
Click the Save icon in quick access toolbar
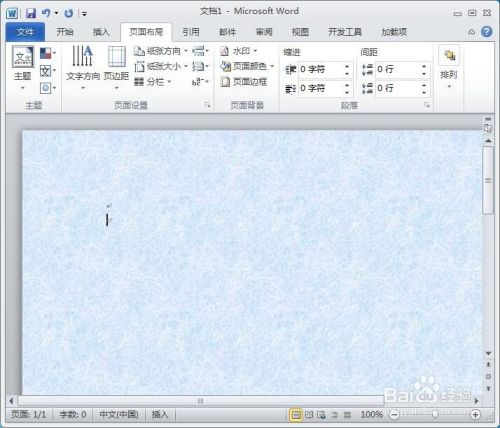pyautogui.click(x=31, y=13)
